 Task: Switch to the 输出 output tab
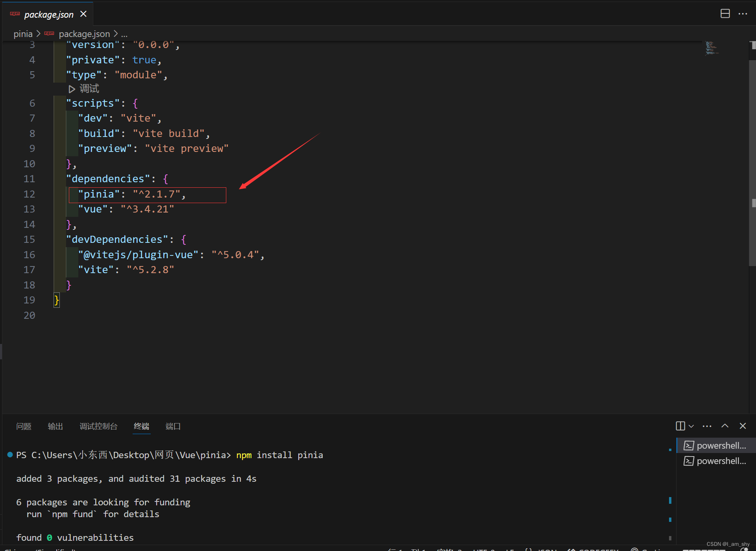click(x=55, y=426)
